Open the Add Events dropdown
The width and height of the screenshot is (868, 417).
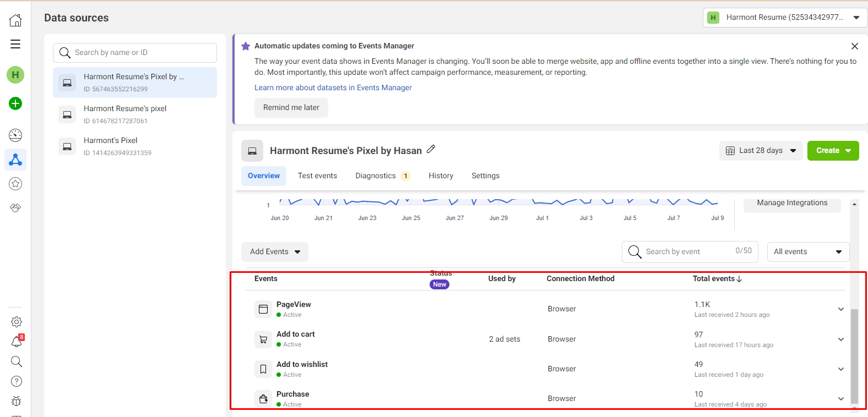click(x=275, y=252)
